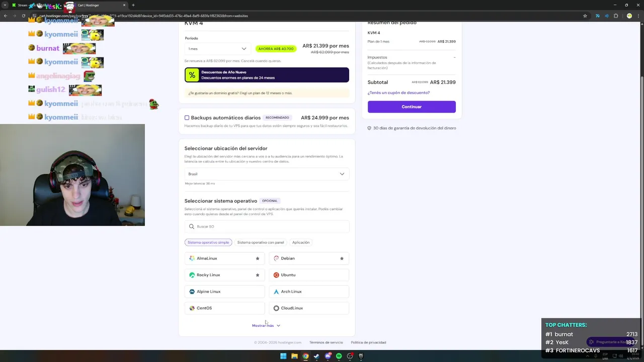
Task: Select the Aplicación tab
Action: click(301, 242)
